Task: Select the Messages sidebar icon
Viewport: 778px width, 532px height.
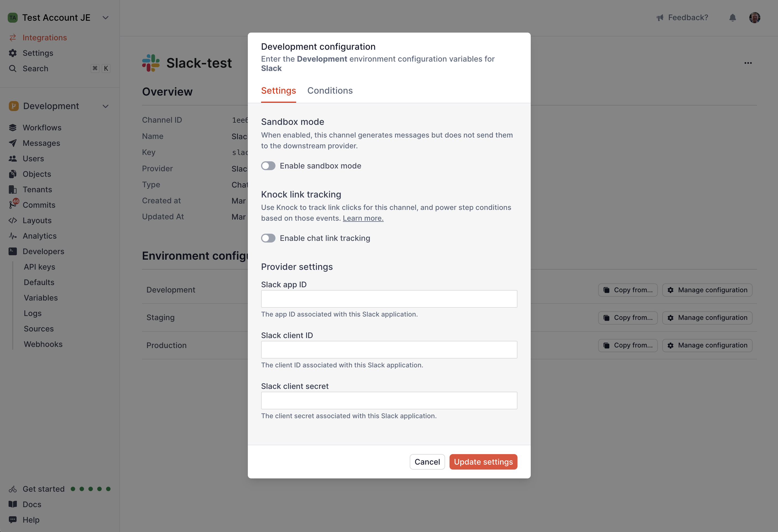Action: pyautogui.click(x=13, y=143)
